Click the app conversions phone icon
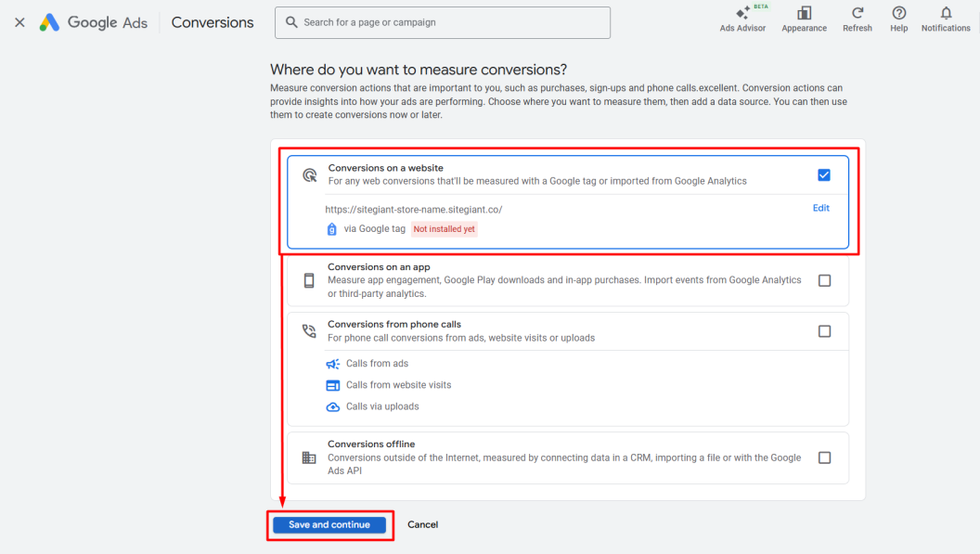The width and height of the screenshot is (980, 554). click(309, 280)
